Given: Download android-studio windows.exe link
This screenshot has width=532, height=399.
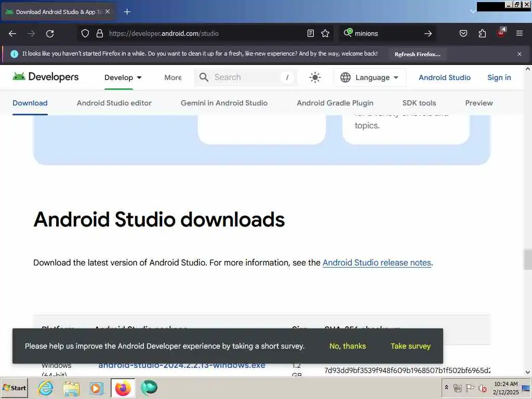Looking at the screenshot, I should pos(182,366).
